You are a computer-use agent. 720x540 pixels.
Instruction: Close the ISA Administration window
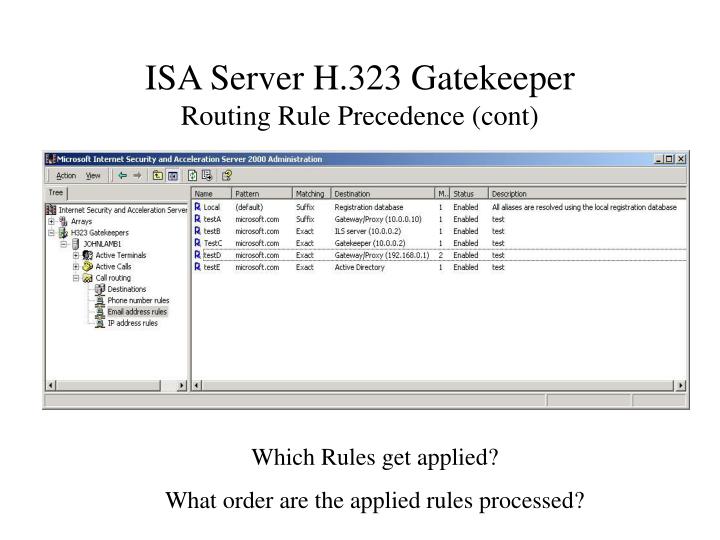[x=681, y=159]
